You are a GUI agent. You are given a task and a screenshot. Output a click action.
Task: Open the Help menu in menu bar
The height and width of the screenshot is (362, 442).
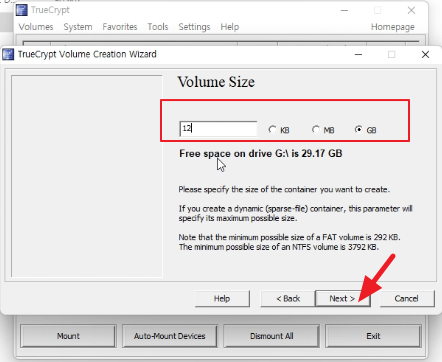tap(230, 27)
